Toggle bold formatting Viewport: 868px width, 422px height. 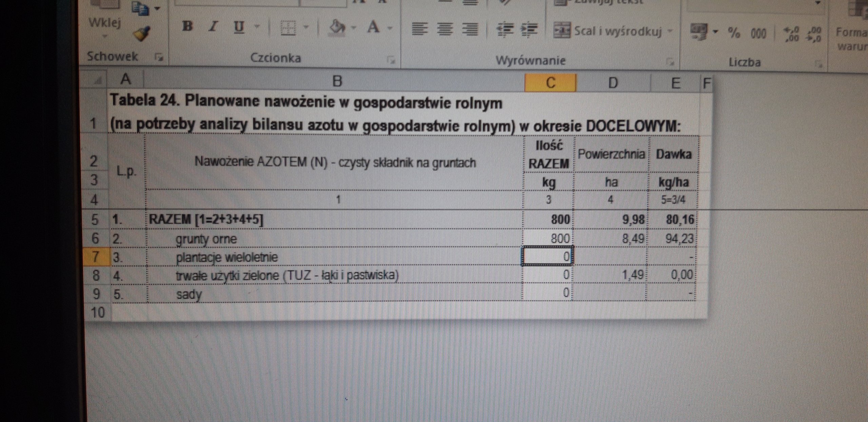(x=188, y=26)
